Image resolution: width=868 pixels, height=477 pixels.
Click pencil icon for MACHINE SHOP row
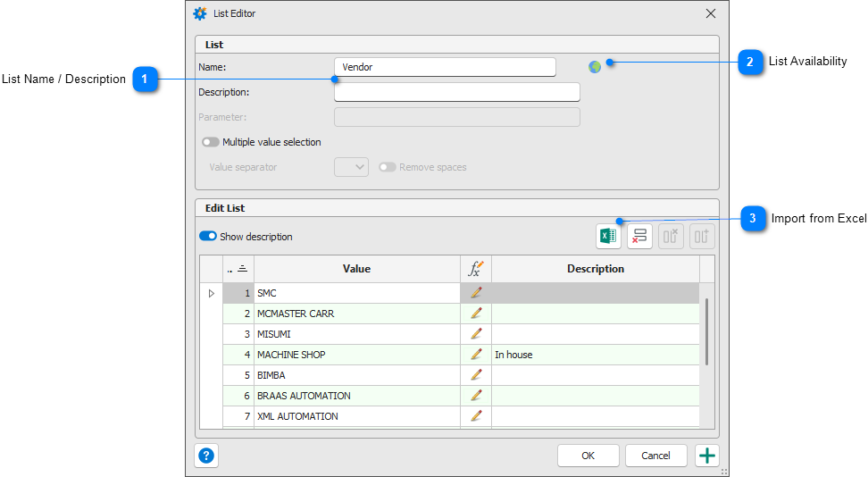tap(476, 355)
